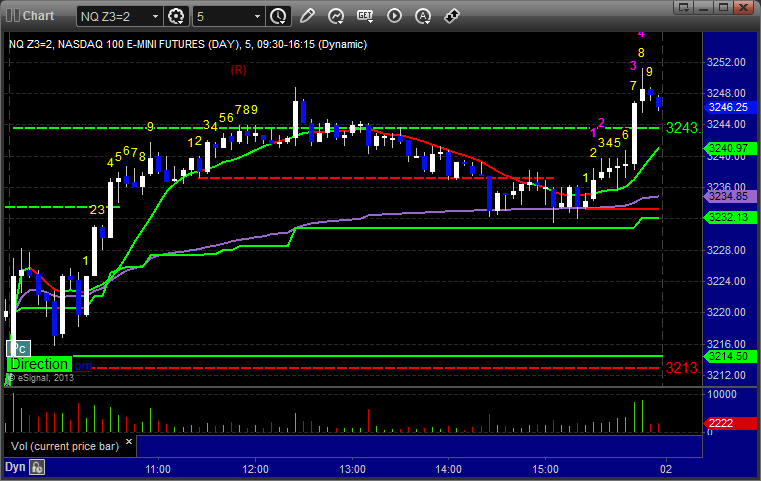This screenshot has width=761, height=481.
Task: Select the pencil drawing tool
Action: coord(307,16)
